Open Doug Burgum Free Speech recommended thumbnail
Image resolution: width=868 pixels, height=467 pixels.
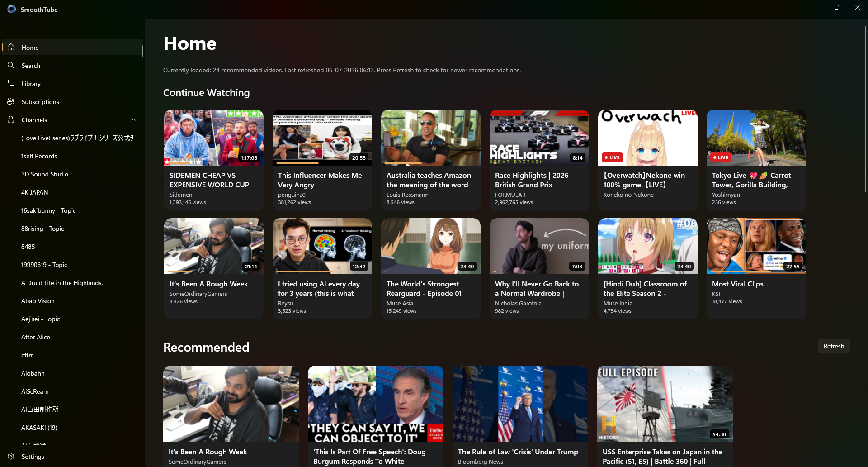coord(376,404)
